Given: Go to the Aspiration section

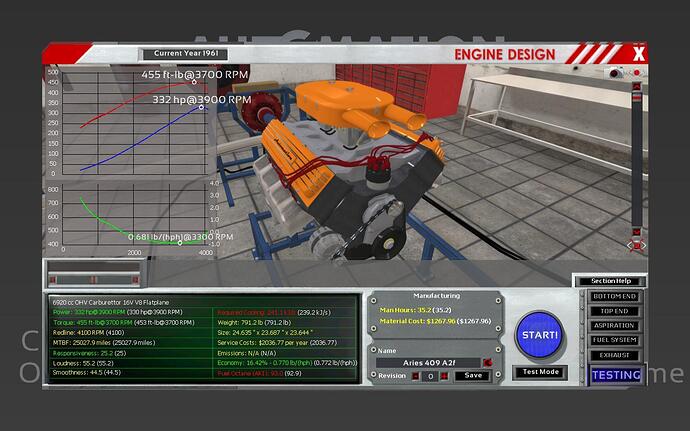Looking at the screenshot, I should (x=613, y=326).
